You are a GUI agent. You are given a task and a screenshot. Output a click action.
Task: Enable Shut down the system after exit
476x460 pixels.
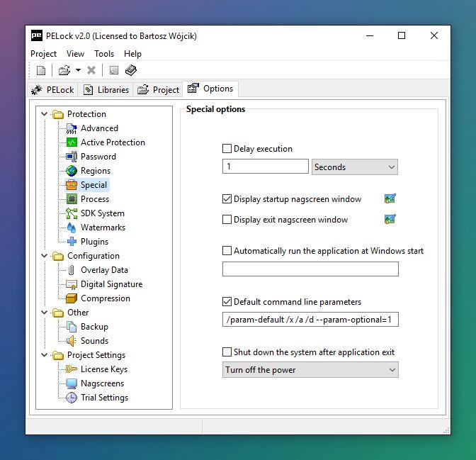pyautogui.click(x=227, y=352)
